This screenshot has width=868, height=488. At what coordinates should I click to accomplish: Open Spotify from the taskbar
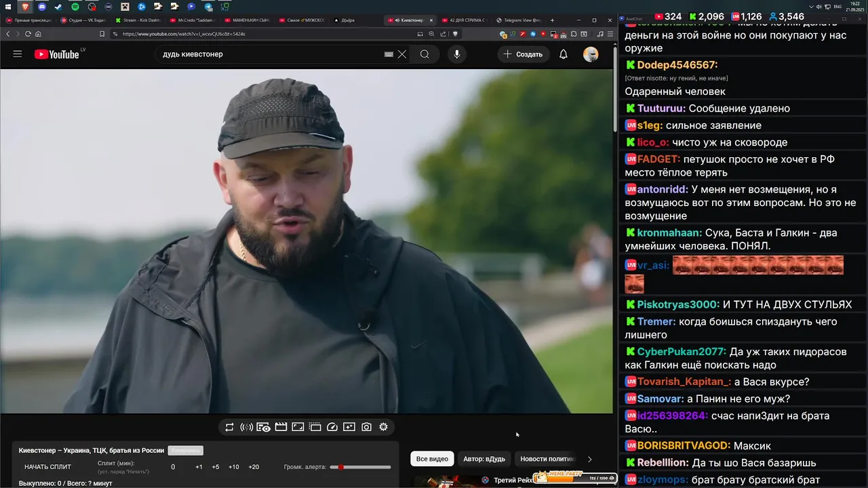point(75,7)
